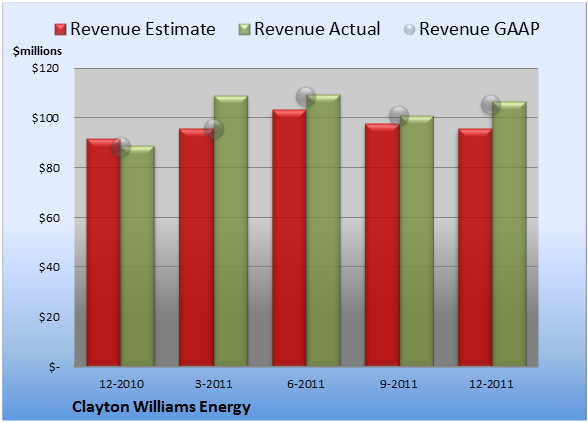588x422 pixels.
Task: Select the green actual bar for 3-2011
Action: click(231, 231)
